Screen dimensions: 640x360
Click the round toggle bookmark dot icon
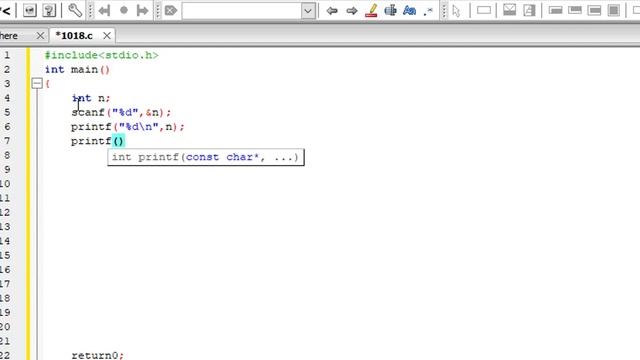click(x=124, y=10)
